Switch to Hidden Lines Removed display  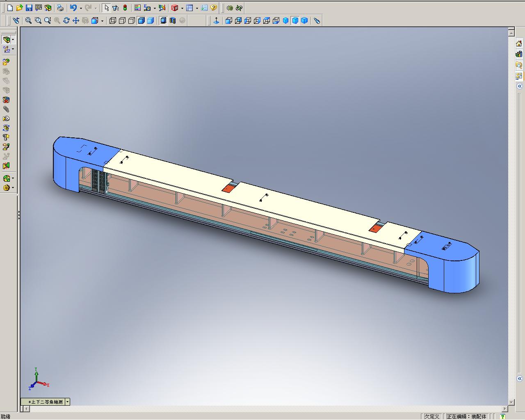[132, 21]
